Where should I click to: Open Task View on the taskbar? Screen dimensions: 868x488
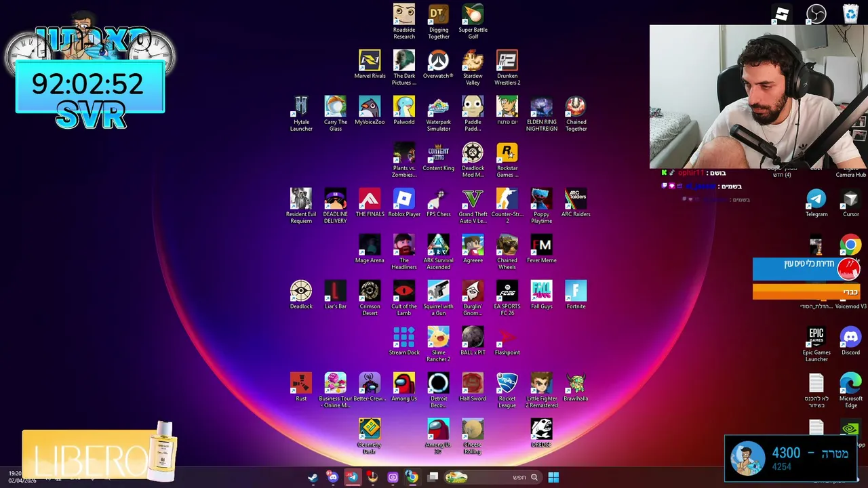433,477
